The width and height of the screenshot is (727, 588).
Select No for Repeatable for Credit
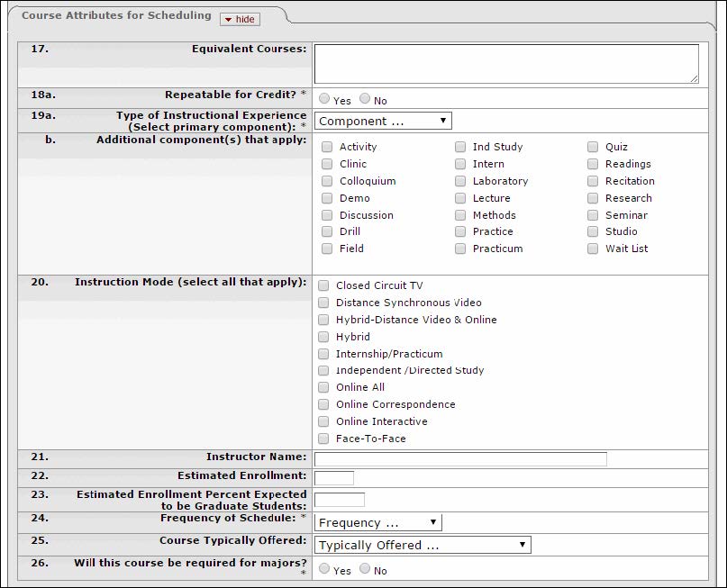[x=365, y=98]
